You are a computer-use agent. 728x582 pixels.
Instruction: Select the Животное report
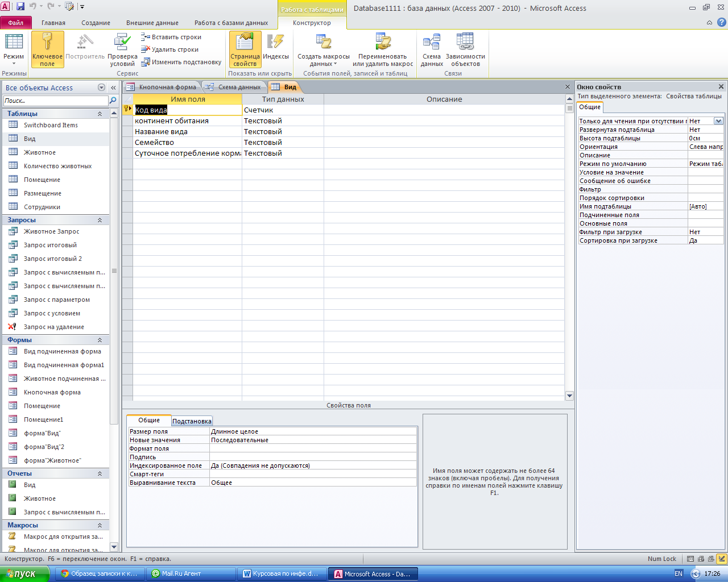(56, 498)
